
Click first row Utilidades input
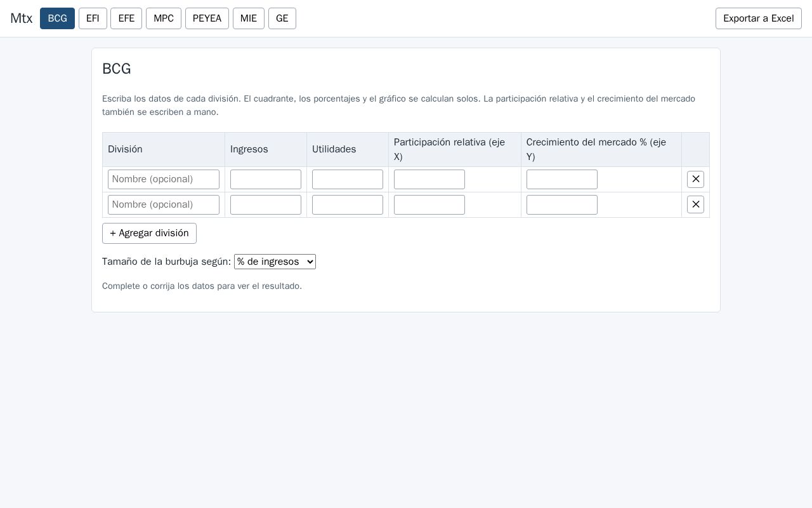[x=348, y=179]
